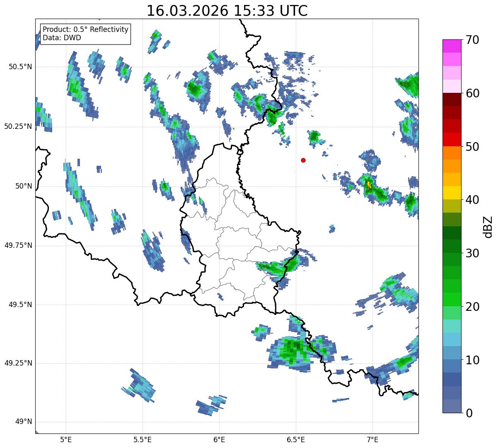Click the longitude label 6.5°E
498x448 pixels.
point(296,439)
